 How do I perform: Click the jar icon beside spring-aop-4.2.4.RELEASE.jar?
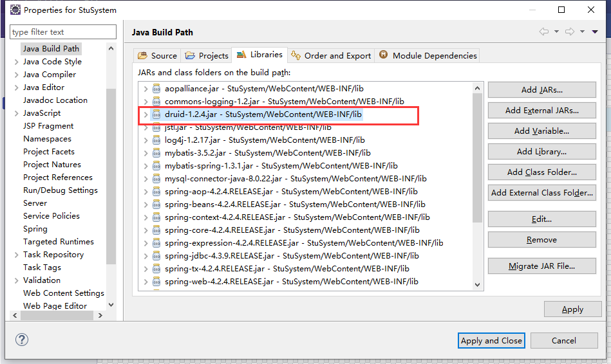point(156,192)
